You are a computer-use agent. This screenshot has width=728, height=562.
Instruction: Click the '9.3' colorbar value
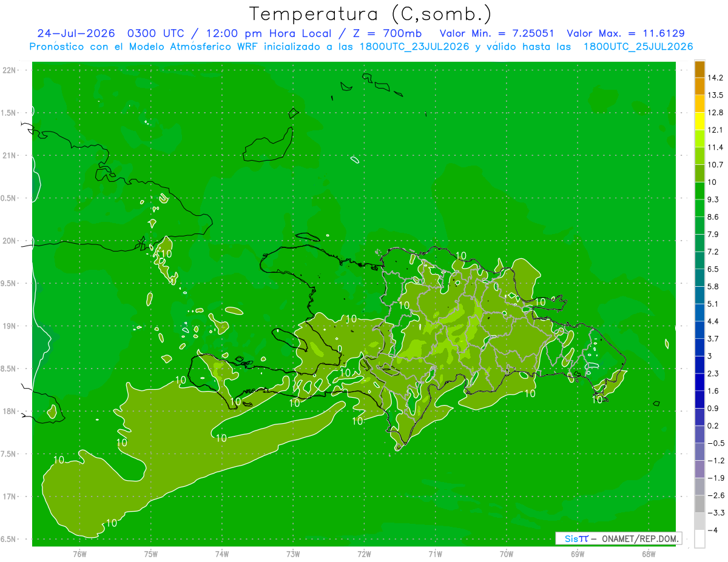(713, 199)
